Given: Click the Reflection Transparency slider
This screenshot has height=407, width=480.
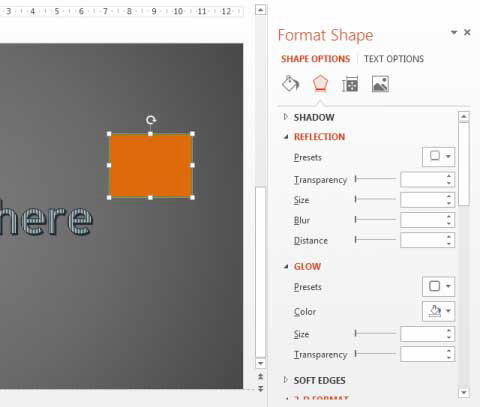Looking at the screenshot, I should [375, 179].
